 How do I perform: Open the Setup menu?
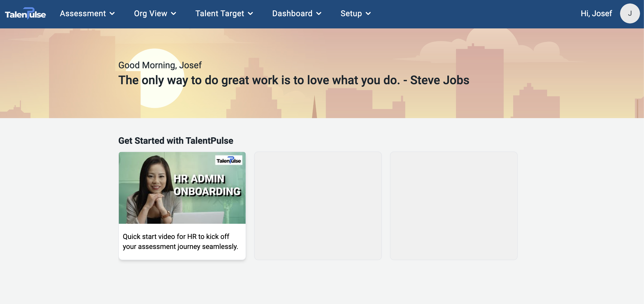pyautogui.click(x=351, y=13)
